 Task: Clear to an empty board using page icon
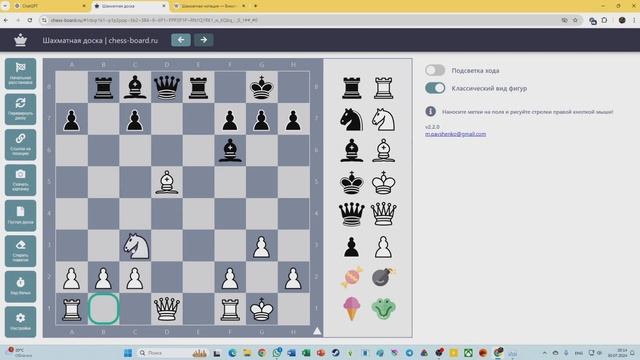pyautogui.click(x=20, y=216)
